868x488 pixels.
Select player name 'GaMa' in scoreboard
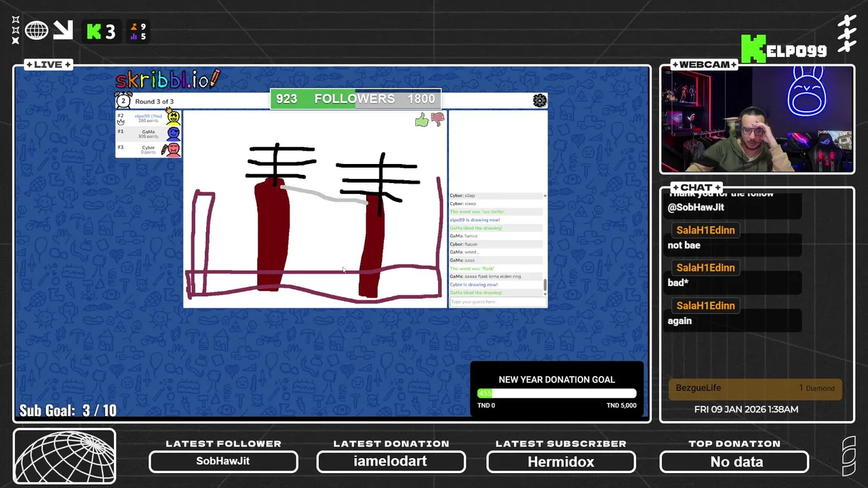coord(148,131)
